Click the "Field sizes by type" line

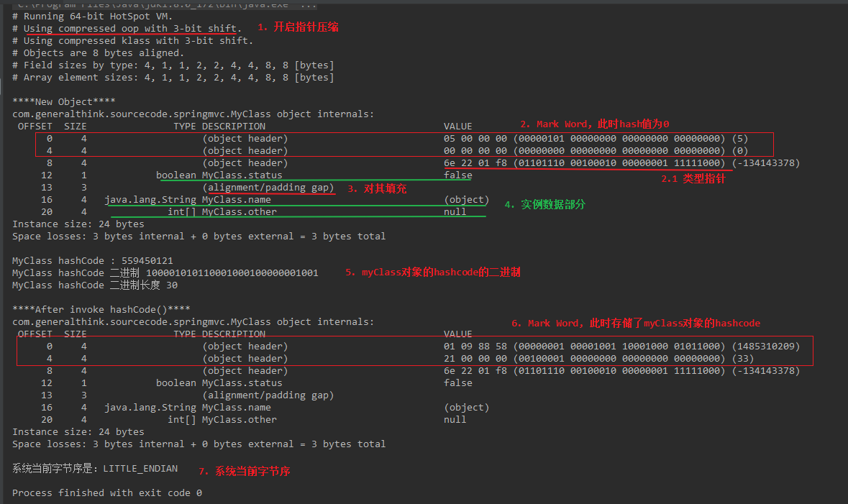click(173, 65)
